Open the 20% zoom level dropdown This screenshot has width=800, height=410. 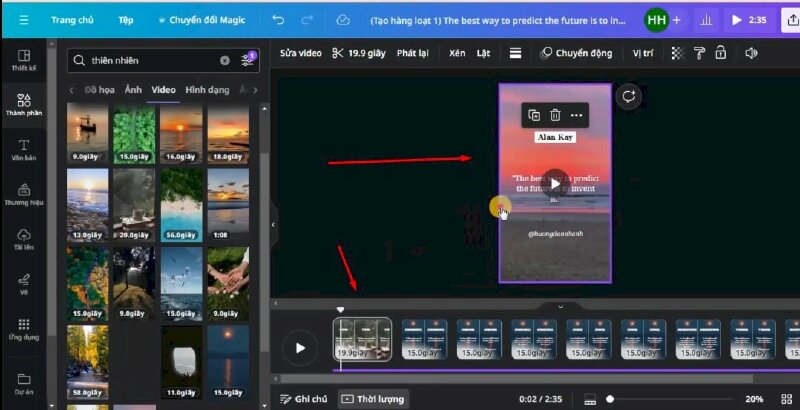pyautogui.click(x=754, y=399)
